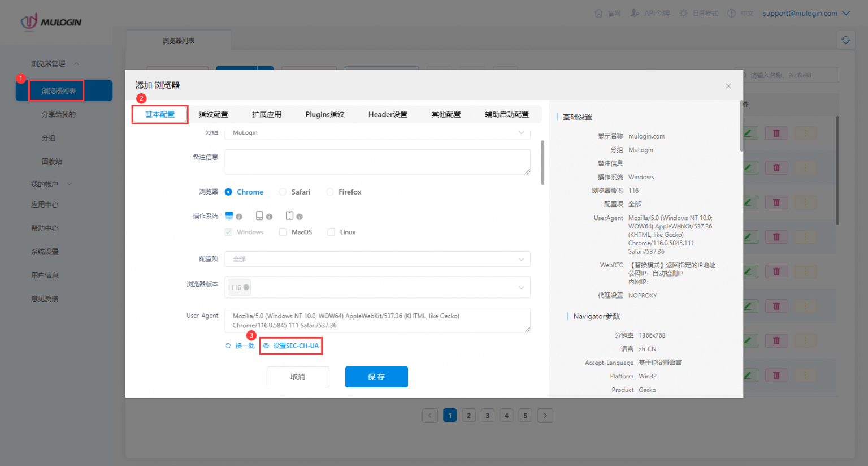Image resolution: width=868 pixels, height=466 pixels.
Task: Click the 换一批 refresh user-agent icon
Action: (228, 346)
